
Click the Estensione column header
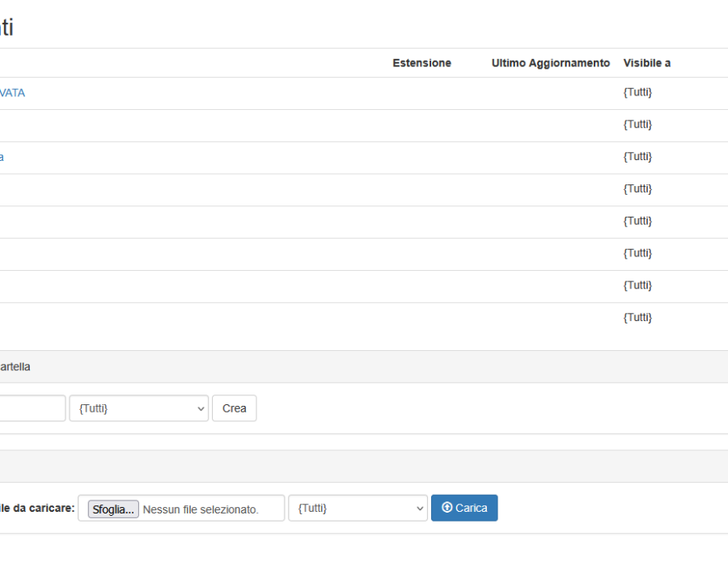421,63
